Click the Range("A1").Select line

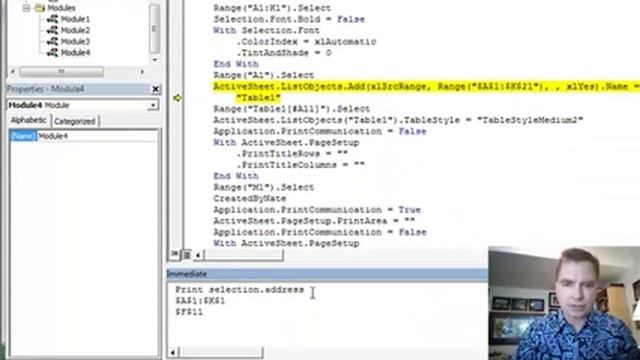264,75
